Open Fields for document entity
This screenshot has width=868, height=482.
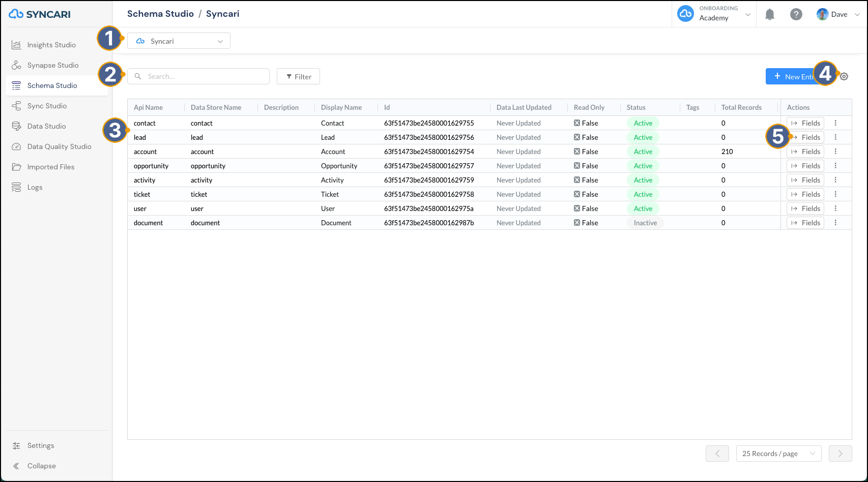pos(805,223)
